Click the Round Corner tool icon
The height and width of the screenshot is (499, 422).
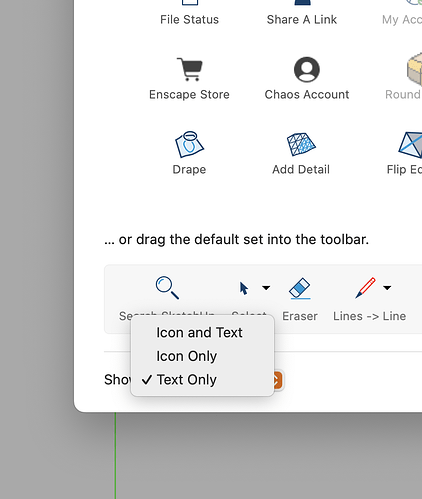(414, 69)
